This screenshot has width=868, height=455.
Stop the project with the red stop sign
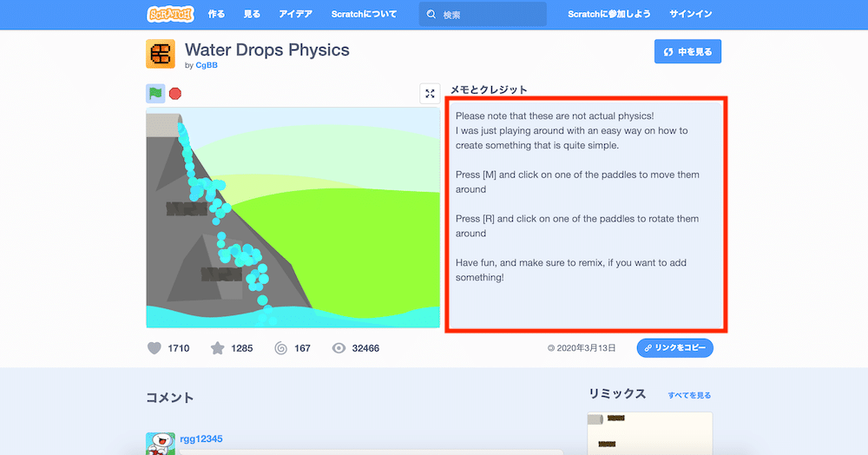pos(175,94)
